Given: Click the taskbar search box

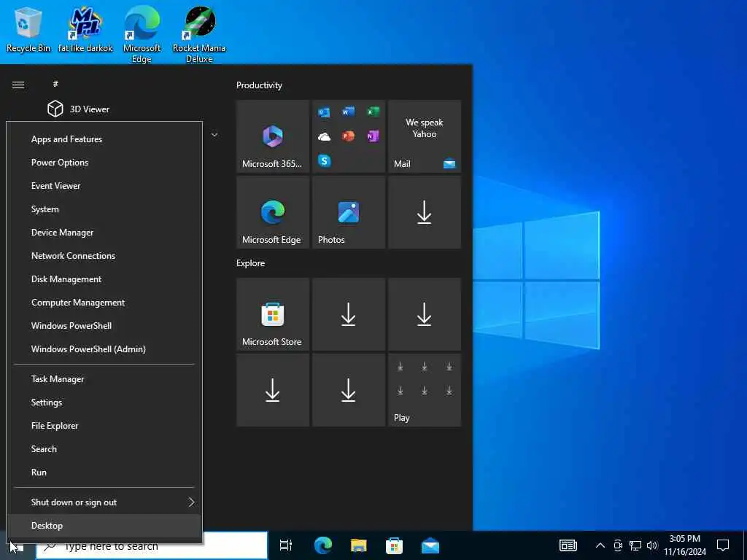Looking at the screenshot, I should pyautogui.click(x=152, y=545).
